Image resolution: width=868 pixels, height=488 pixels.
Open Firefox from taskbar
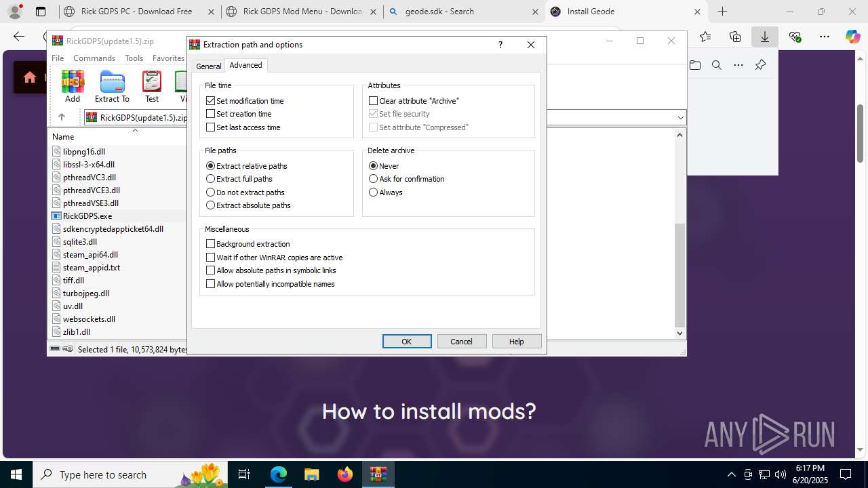tap(345, 474)
